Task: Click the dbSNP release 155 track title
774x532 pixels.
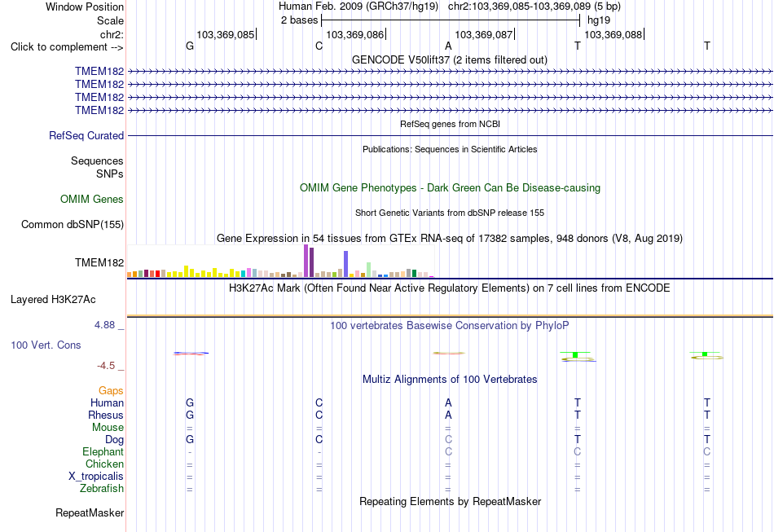Action: (449, 213)
